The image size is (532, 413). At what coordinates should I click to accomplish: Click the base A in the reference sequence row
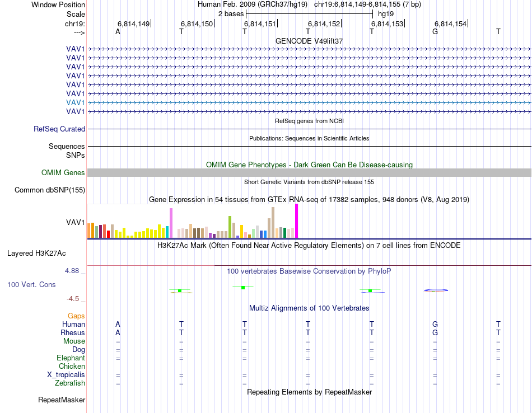click(118, 31)
